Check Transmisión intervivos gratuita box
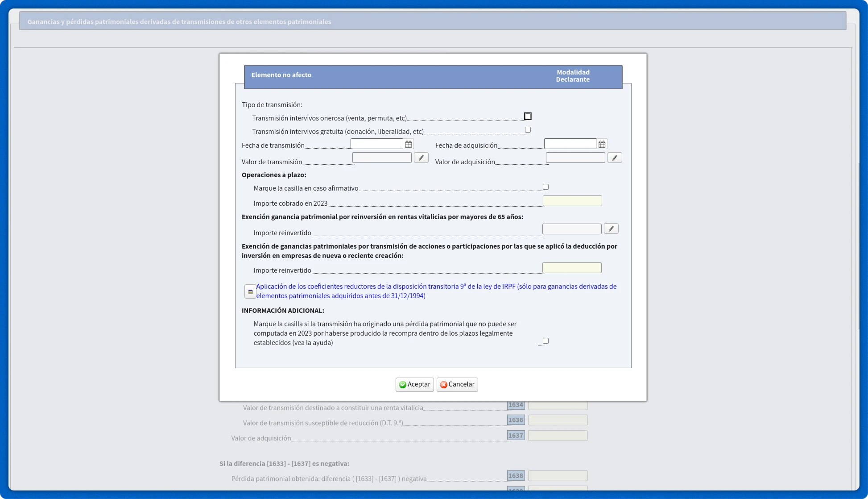The width and height of the screenshot is (868, 499). [528, 130]
